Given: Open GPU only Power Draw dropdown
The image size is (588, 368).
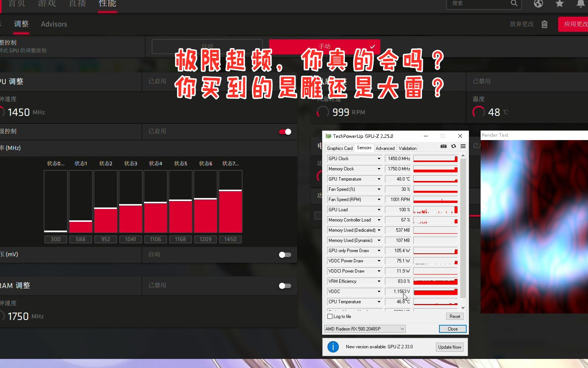Looking at the screenshot, I should [x=379, y=251].
